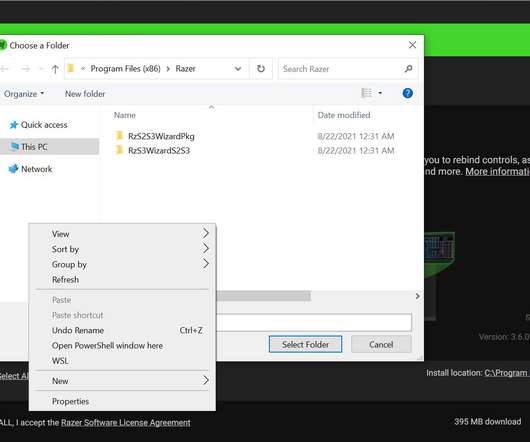Viewport: 530px width, 442px height.
Task: Click the search magnifier icon
Action: (x=408, y=69)
